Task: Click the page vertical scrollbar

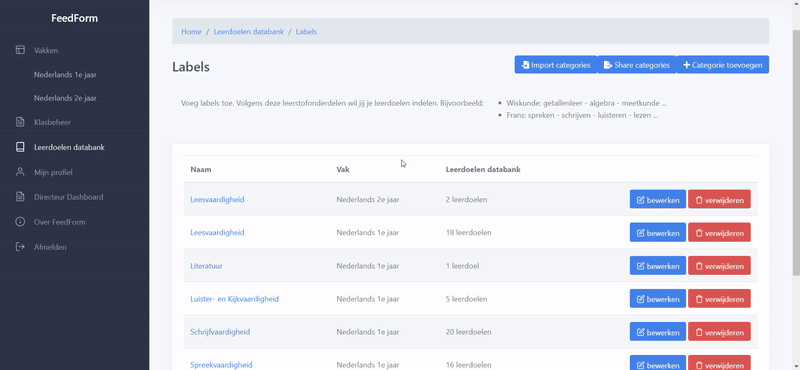Action: point(795,153)
